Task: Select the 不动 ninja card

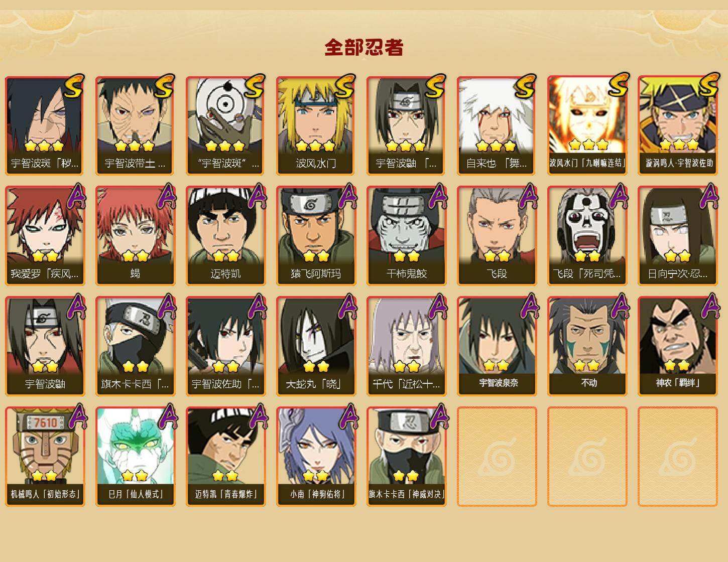Action: (x=587, y=346)
